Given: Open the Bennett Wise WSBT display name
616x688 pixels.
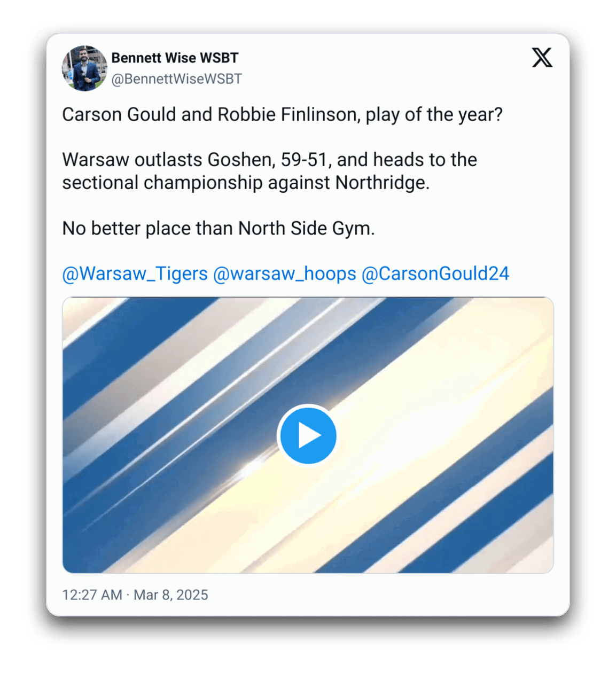Looking at the screenshot, I should point(175,58).
